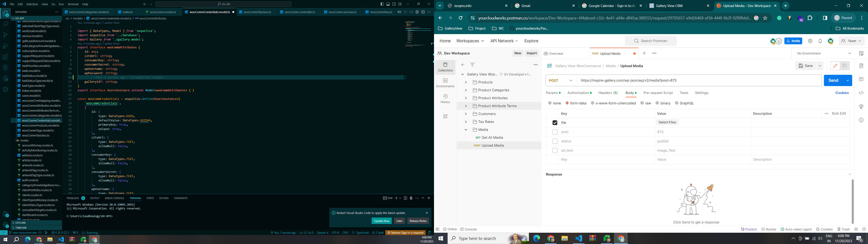This screenshot has width=868, height=244.
Task: Enable the post key checkbox
Action: point(555,132)
